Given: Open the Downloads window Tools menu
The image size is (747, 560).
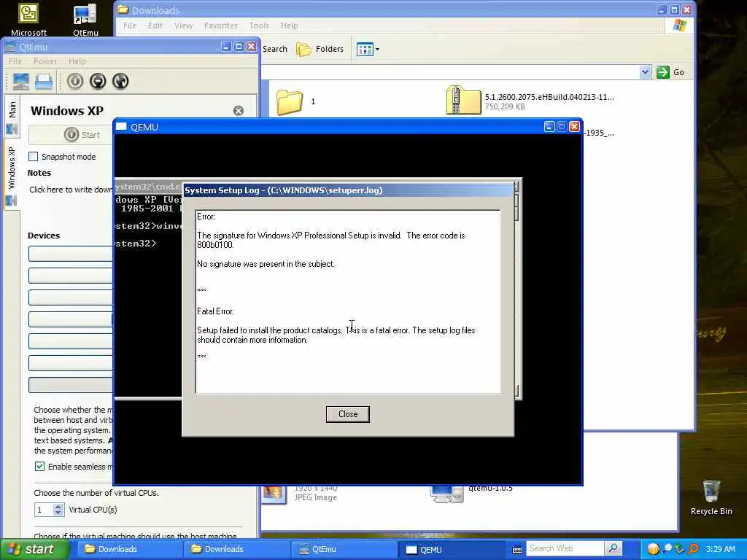Looking at the screenshot, I should pos(259,26).
